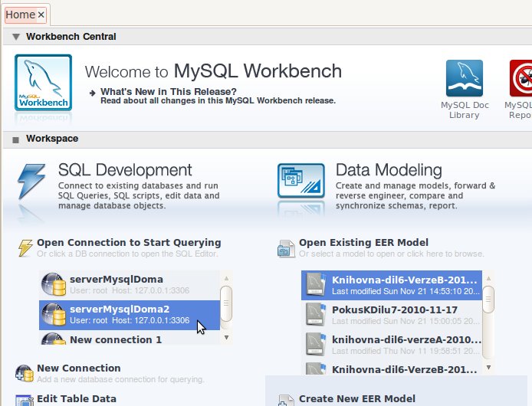Image resolution: width=532 pixels, height=406 pixels.
Task: Click the Data Modeling heading
Action: point(389,170)
